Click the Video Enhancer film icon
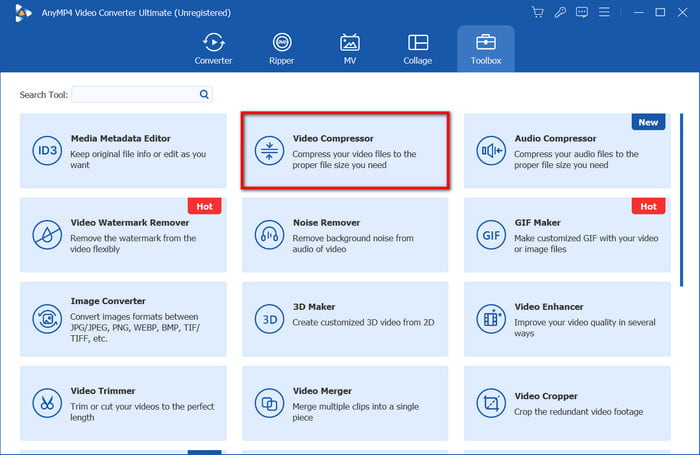Viewport: 700px width, 455px height. click(x=491, y=319)
